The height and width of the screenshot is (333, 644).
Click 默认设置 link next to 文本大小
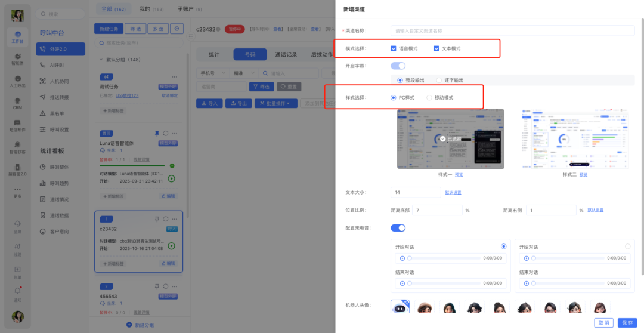click(x=453, y=192)
